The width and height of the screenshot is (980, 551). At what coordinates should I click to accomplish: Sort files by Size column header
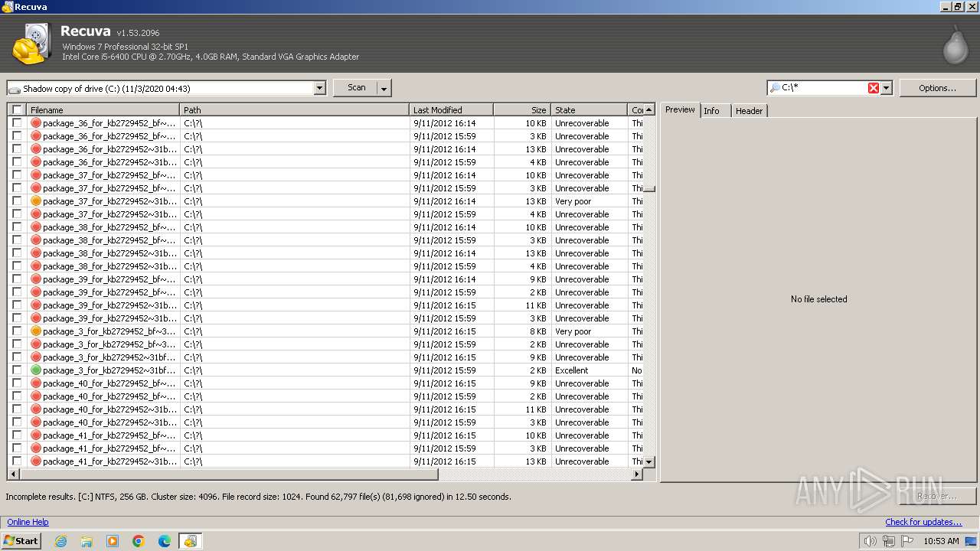point(522,110)
